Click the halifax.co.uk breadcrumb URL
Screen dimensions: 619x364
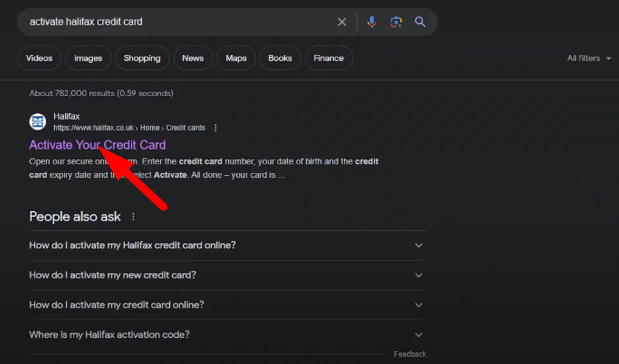click(130, 128)
